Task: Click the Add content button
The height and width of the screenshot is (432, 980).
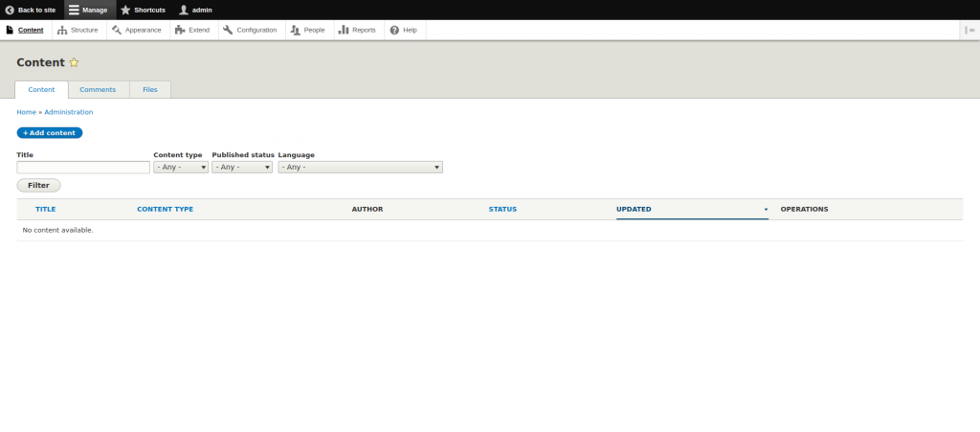Action: pyautogui.click(x=50, y=133)
